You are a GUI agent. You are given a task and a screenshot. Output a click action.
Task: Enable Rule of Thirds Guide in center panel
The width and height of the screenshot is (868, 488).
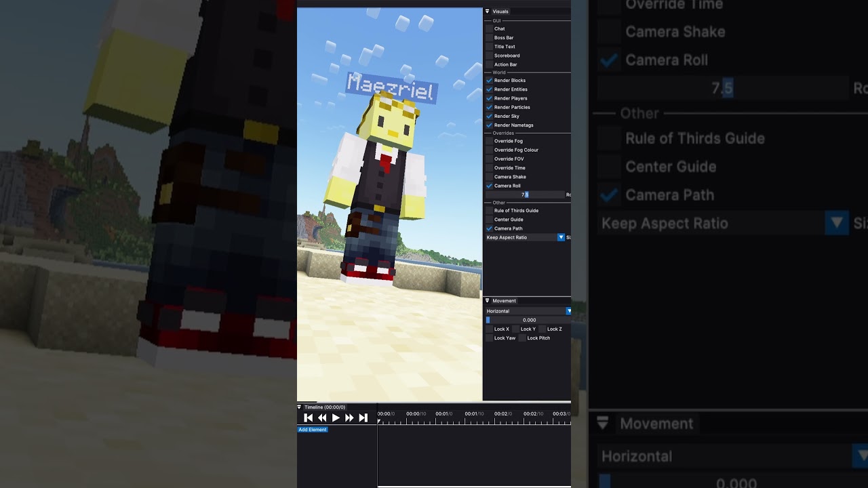[489, 211]
